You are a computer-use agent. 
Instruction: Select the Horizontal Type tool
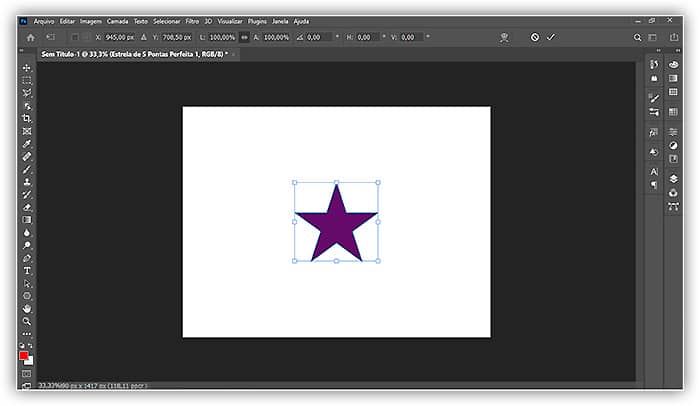(27, 271)
